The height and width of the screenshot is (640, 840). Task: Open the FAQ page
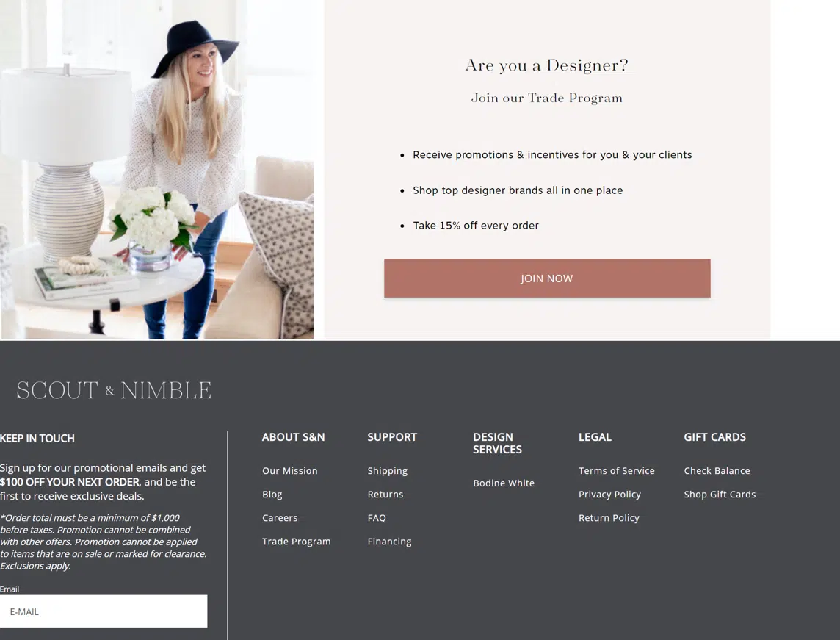[377, 518]
